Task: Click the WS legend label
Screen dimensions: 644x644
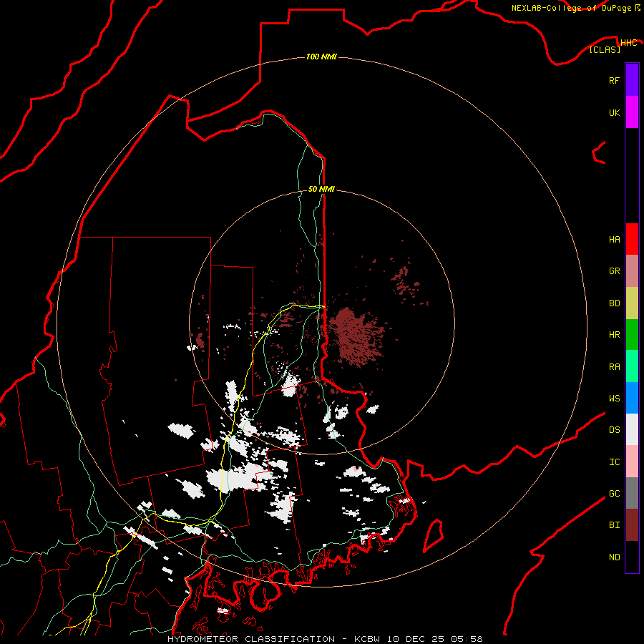Action: pyautogui.click(x=614, y=398)
